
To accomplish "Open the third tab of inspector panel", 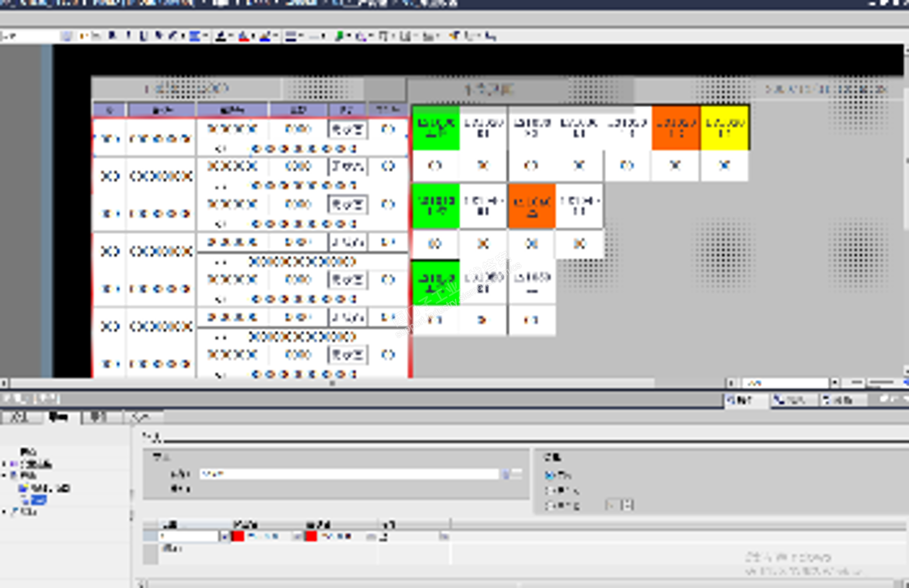I will [99, 417].
